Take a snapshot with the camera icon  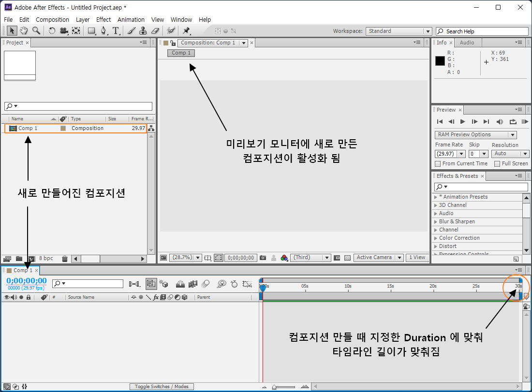263,258
